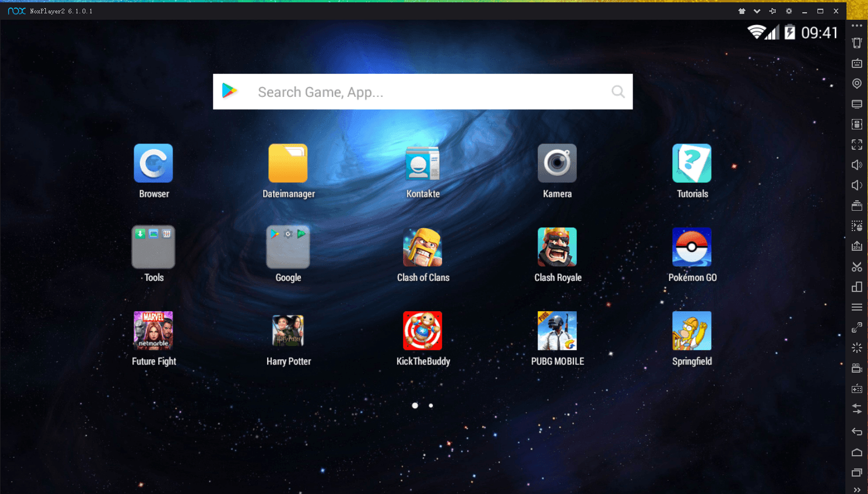Screen dimensions: 868x494
Task: Click the Wi-Fi status icon
Action: (755, 32)
